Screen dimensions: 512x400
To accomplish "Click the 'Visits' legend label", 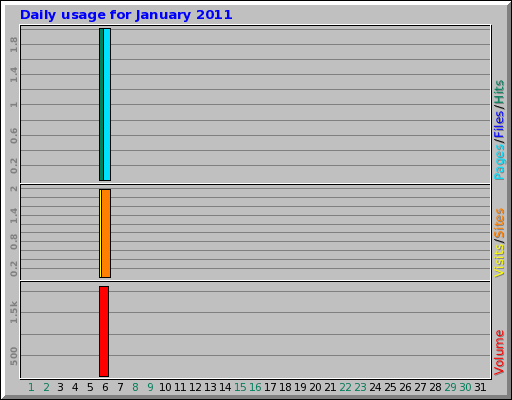I will coord(499,261).
